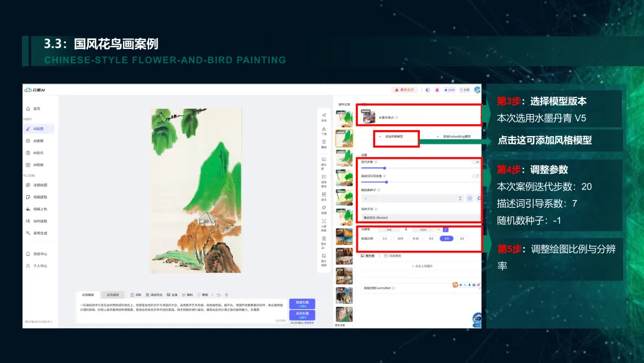
Task: Select the 3:2 drawing ratio
Action: click(x=462, y=238)
